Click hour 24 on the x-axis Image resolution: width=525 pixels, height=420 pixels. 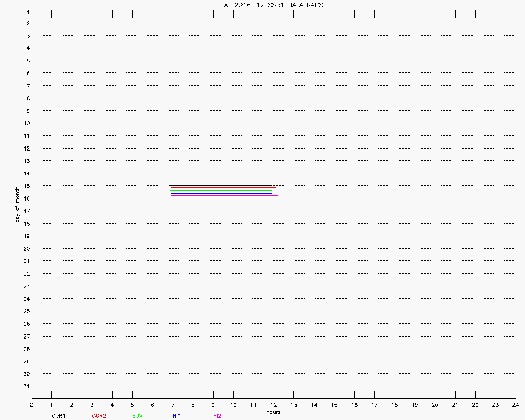tap(515, 405)
